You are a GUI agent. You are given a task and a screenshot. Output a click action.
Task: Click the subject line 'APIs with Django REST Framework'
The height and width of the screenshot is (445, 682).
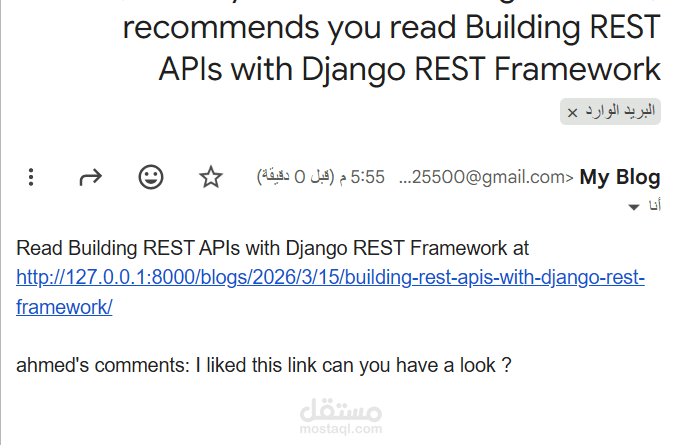click(410, 70)
